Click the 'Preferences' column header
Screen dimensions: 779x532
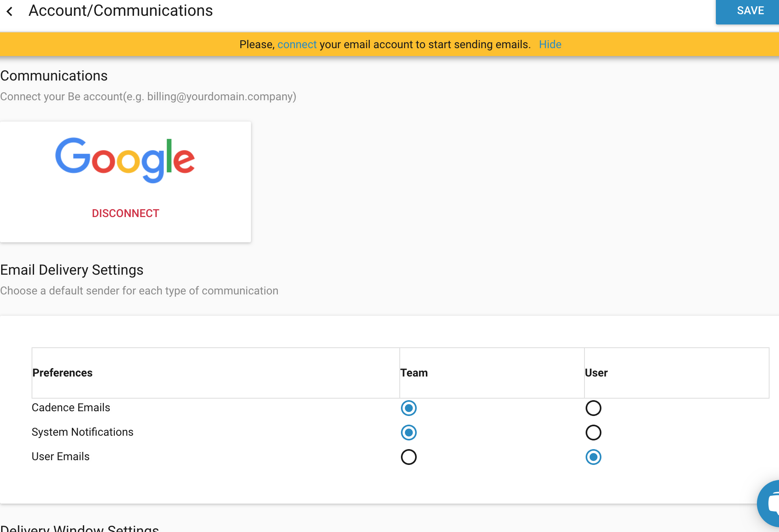tap(62, 373)
